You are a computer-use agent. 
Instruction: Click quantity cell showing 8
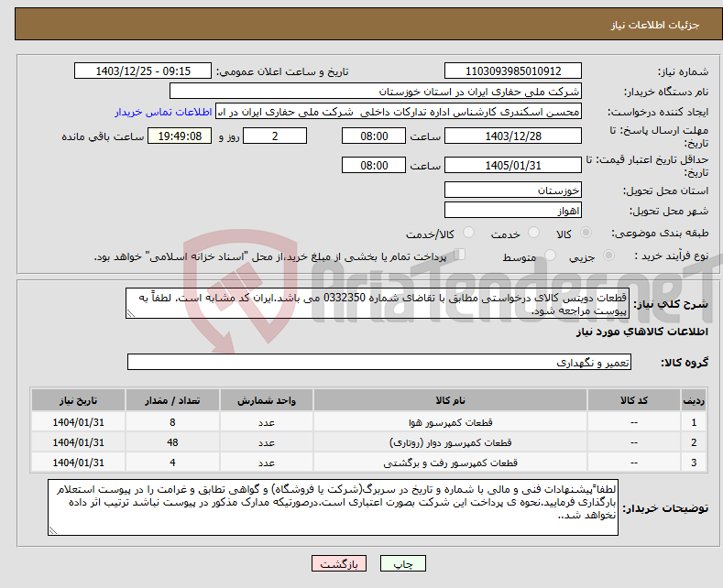pos(172,422)
